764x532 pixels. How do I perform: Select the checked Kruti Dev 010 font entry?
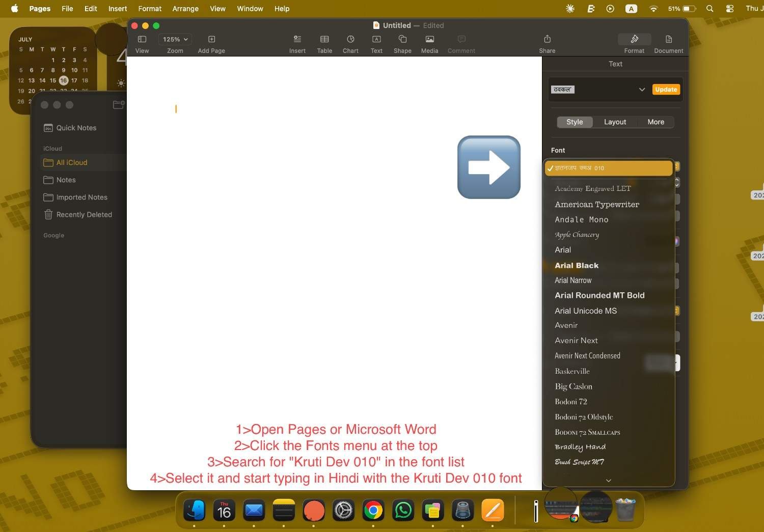[609, 168]
